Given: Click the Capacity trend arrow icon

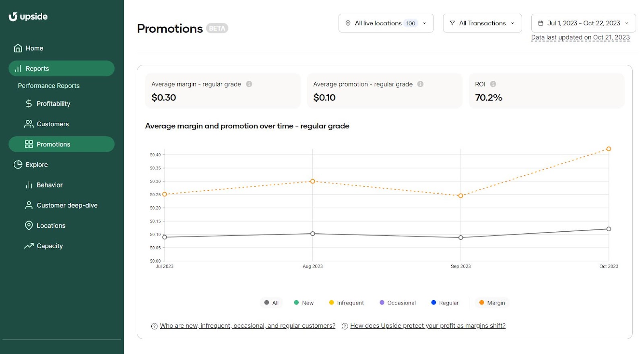Looking at the screenshot, I should (x=29, y=246).
